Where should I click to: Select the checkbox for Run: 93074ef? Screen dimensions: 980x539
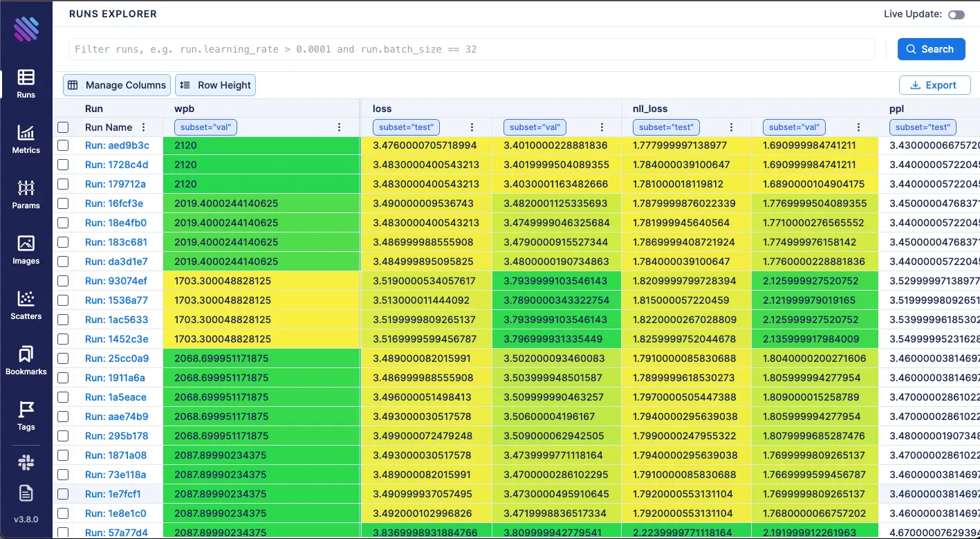[x=63, y=281]
